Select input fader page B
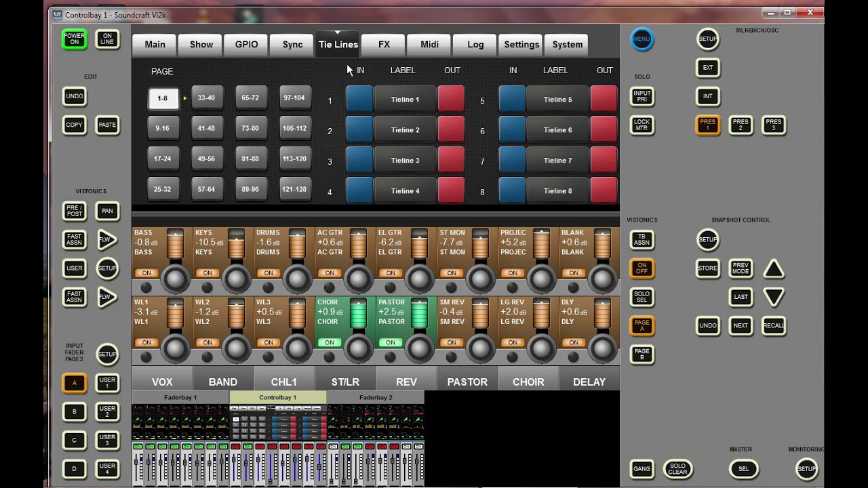Viewport: 868px width, 488px height. click(75, 411)
